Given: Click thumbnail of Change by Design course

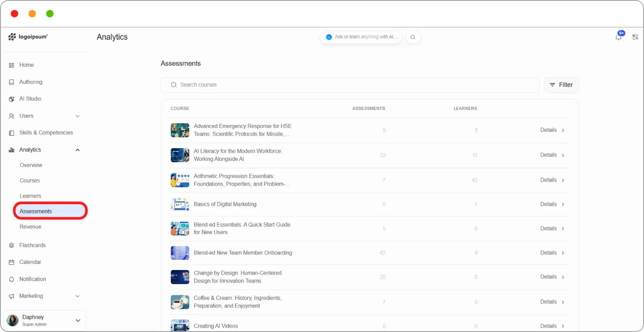Looking at the screenshot, I should [x=180, y=277].
